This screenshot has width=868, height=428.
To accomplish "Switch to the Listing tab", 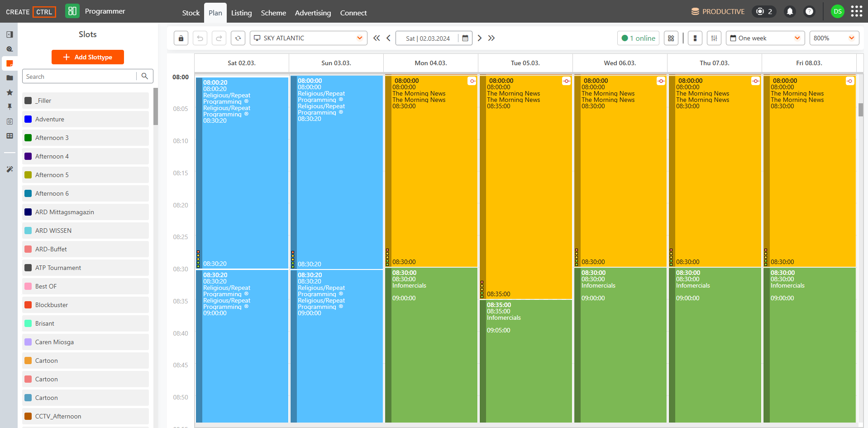I will click(242, 13).
